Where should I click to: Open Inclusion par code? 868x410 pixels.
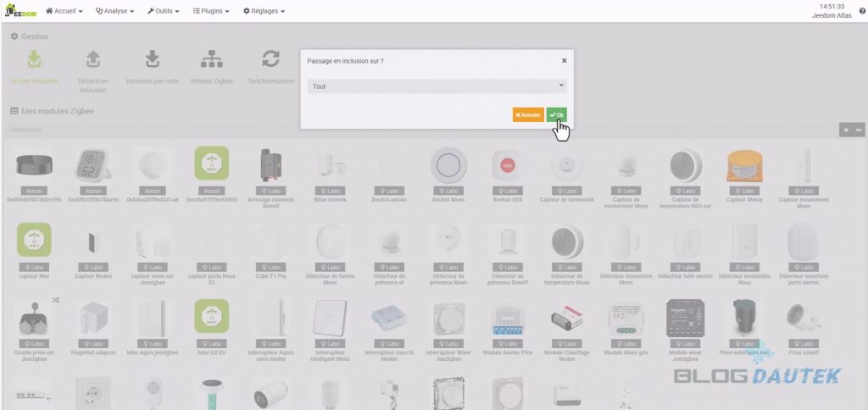click(153, 59)
